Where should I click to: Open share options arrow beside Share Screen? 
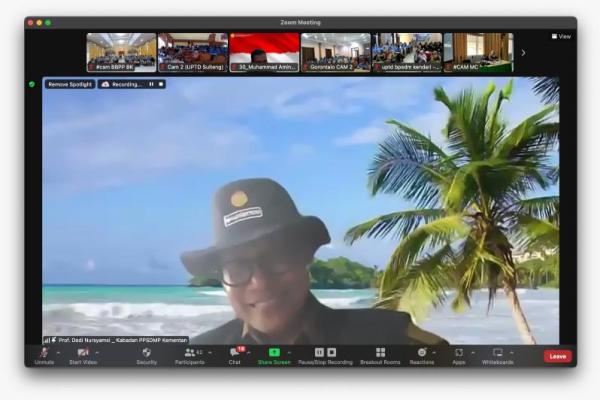tap(289, 353)
